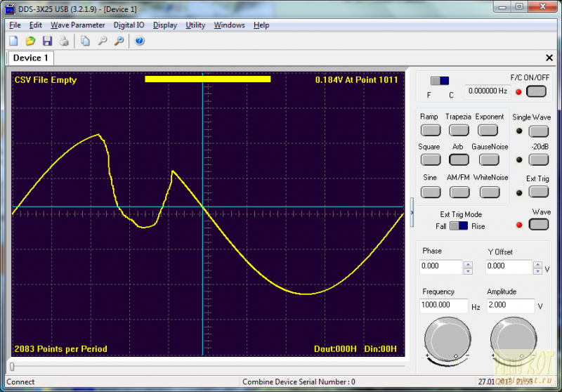Open the Digital IO menu
Image resolution: width=562 pixels, height=392 pixels.
tap(129, 25)
